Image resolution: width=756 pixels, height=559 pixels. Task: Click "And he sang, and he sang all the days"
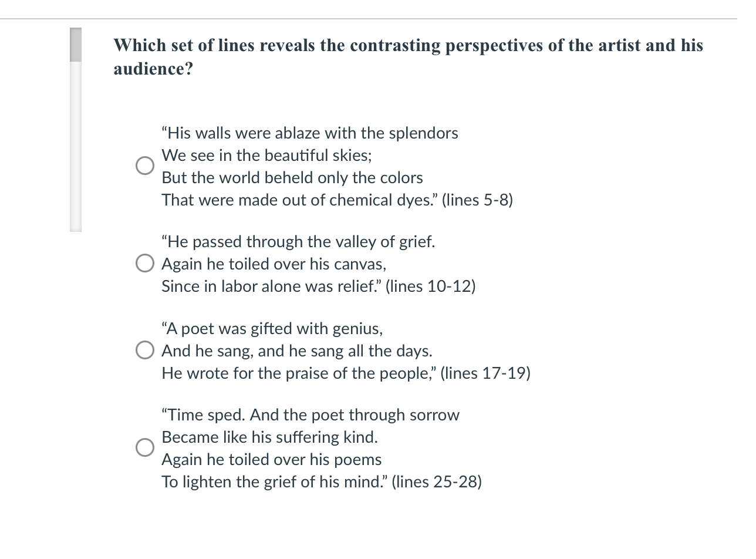coord(297,351)
